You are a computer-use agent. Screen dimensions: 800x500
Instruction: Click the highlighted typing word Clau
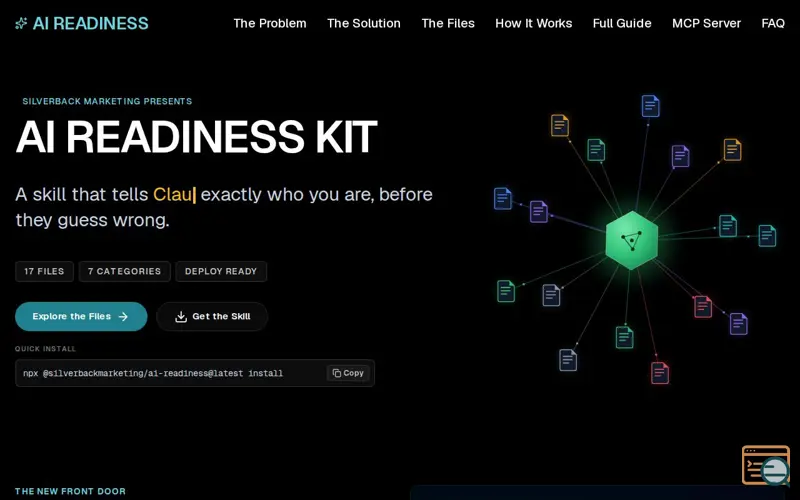pos(172,194)
